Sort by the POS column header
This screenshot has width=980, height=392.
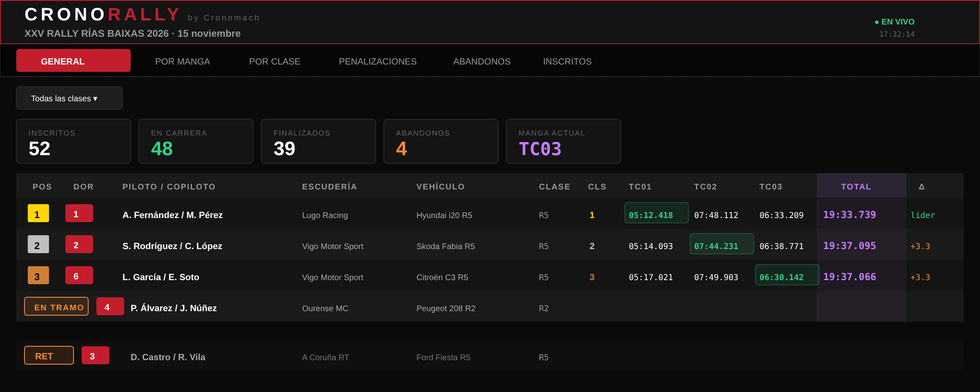click(42, 187)
